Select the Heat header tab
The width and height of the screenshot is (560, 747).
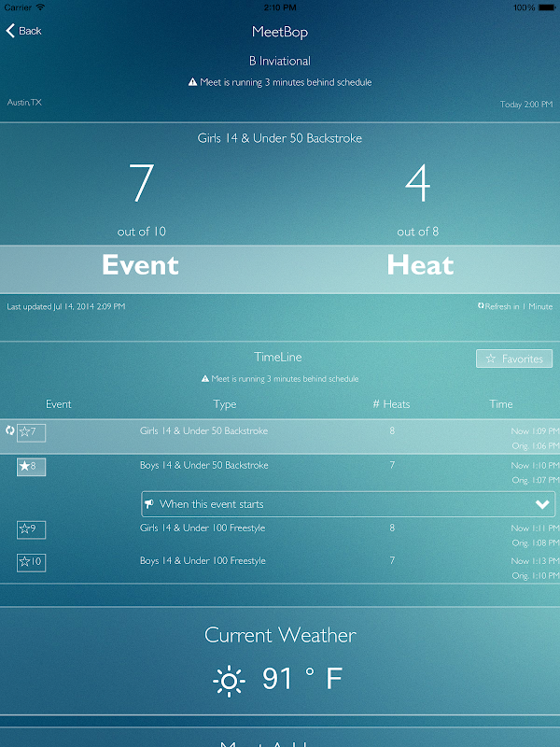[x=420, y=265]
